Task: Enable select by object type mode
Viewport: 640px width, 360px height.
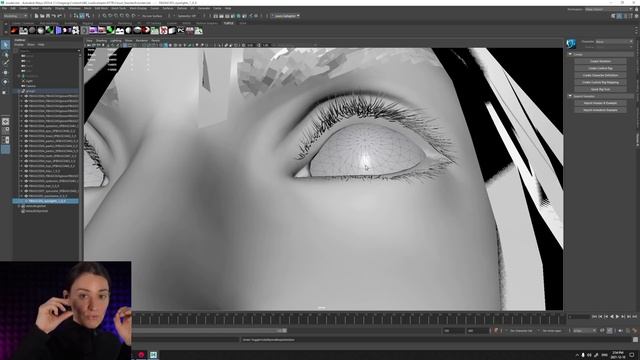Action: click(x=82, y=16)
